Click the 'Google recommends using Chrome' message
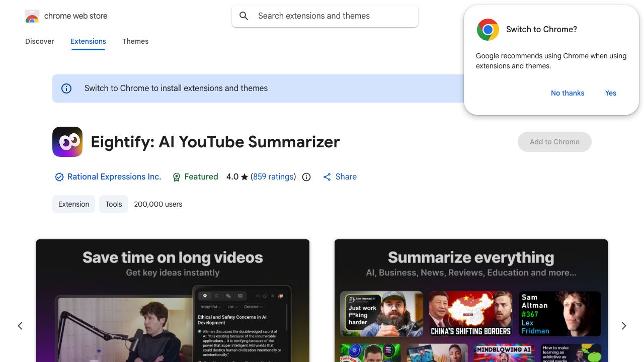Screen dimensions: 644x362 tap(551, 61)
